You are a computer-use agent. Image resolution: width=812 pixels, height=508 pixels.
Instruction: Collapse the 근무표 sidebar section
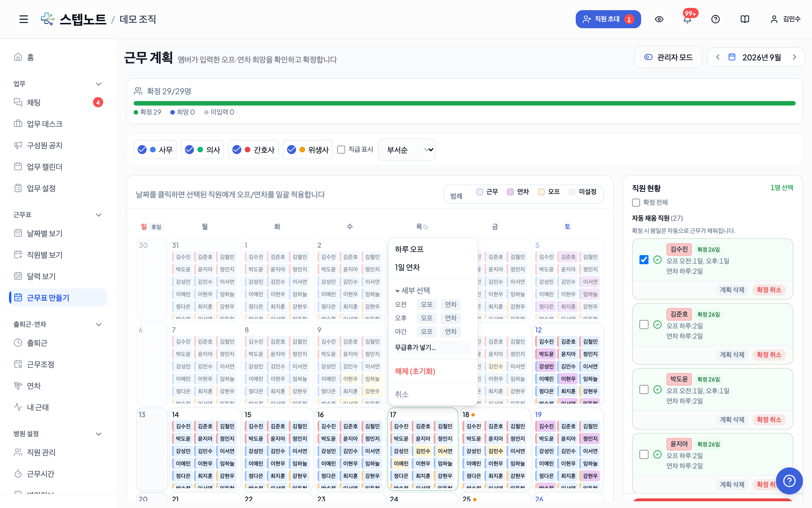pos(99,215)
